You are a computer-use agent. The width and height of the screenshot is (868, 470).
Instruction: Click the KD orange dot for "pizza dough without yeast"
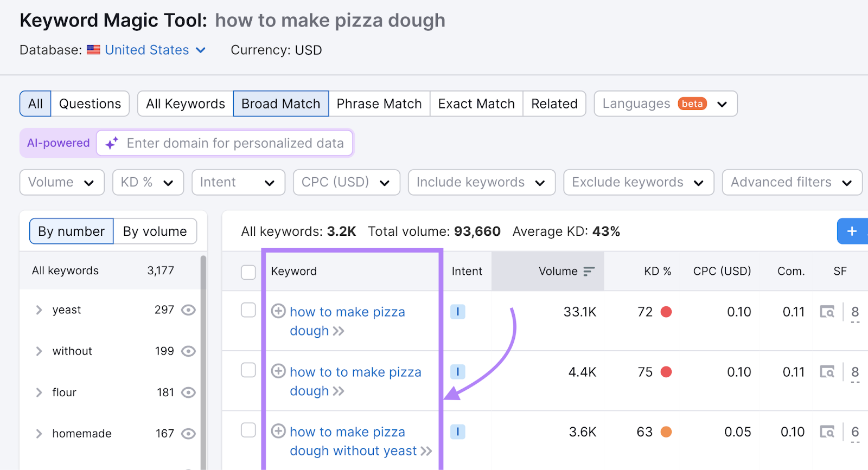tap(667, 432)
